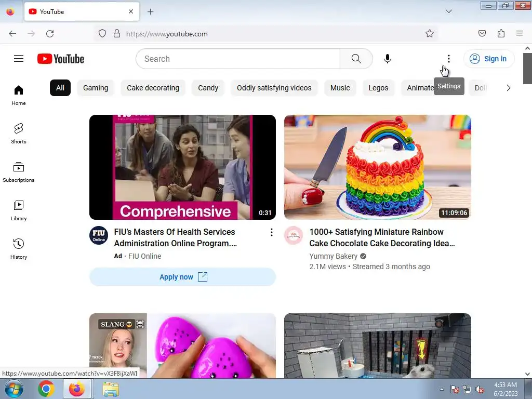Select the Candy filter chip
The height and width of the screenshot is (399, 532).
point(208,88)
